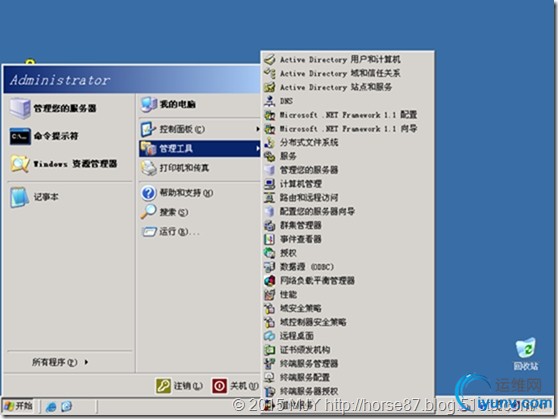The image size is (558, 419).
Task: Click the 关机 shut down button
Action: (236, 386)
